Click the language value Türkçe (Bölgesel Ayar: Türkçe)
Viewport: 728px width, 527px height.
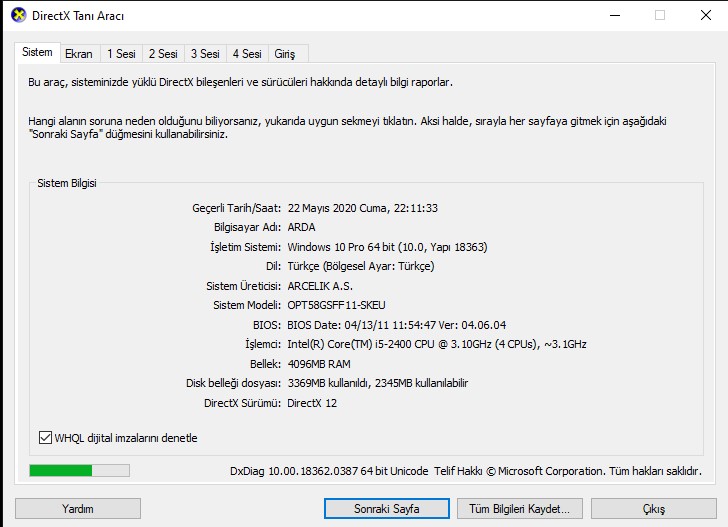tap(361, 267)
